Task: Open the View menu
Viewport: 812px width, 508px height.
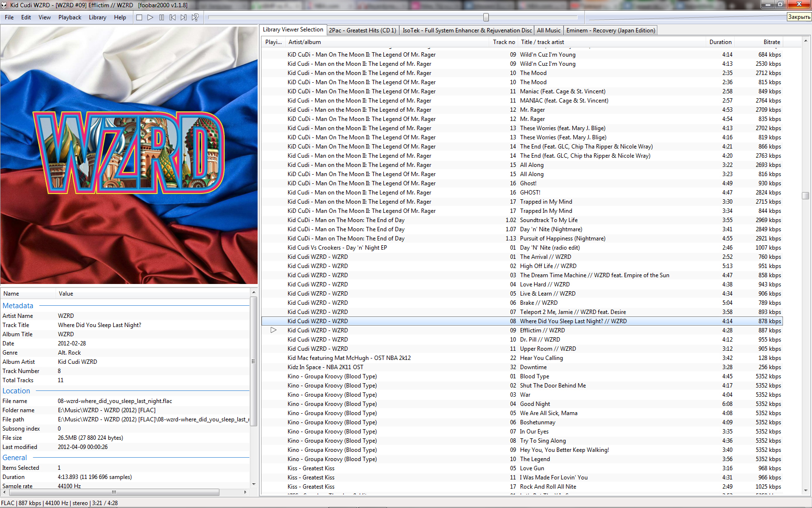Action: pyautogui.click(x=44, y=17)
